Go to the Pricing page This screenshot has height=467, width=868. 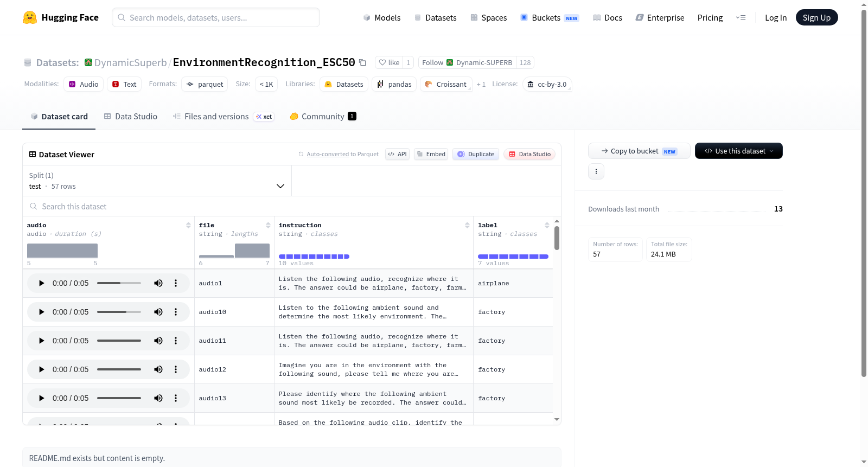point(710,17)
